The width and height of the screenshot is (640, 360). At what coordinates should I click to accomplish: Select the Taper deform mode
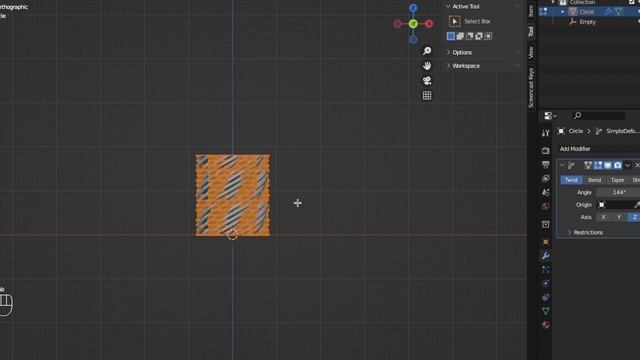[618, 180]
